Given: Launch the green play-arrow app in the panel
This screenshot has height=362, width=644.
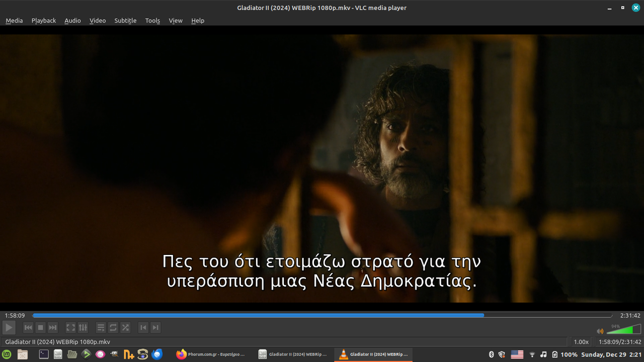Looking at the screenshot, I should (86, 354).
